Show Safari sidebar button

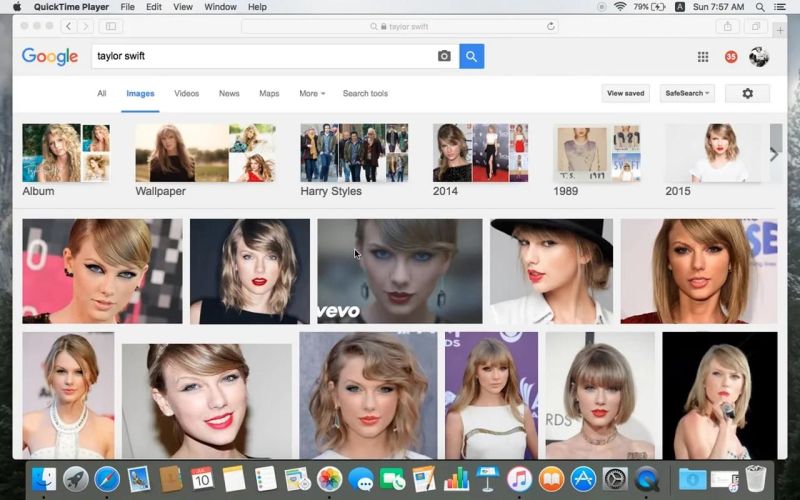pos(111,27)
